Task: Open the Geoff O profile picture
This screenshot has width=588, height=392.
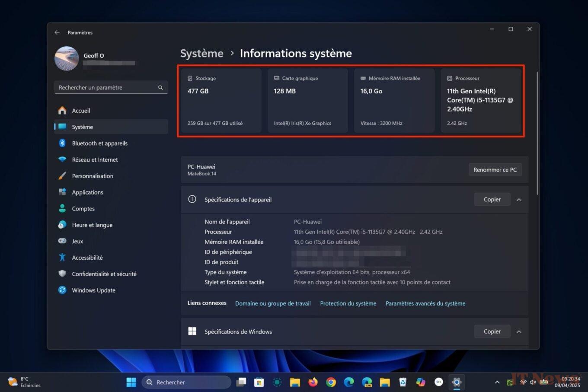Action: (67, 58)
